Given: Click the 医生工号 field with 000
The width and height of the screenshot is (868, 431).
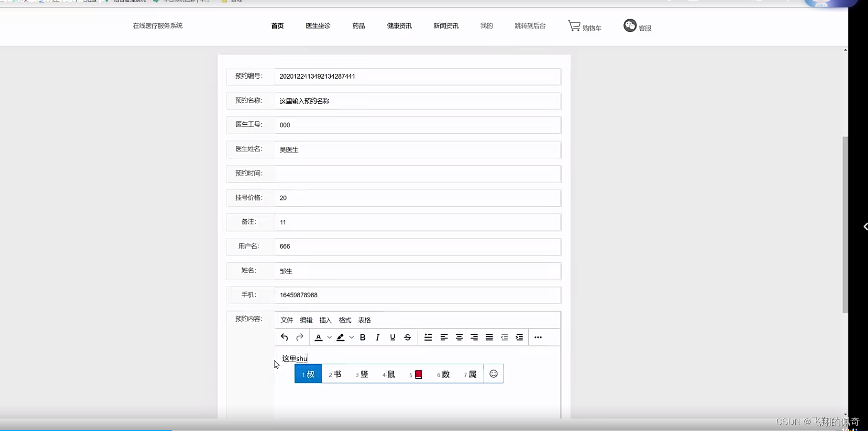Looking at the screenshot, I should (418, 125).
